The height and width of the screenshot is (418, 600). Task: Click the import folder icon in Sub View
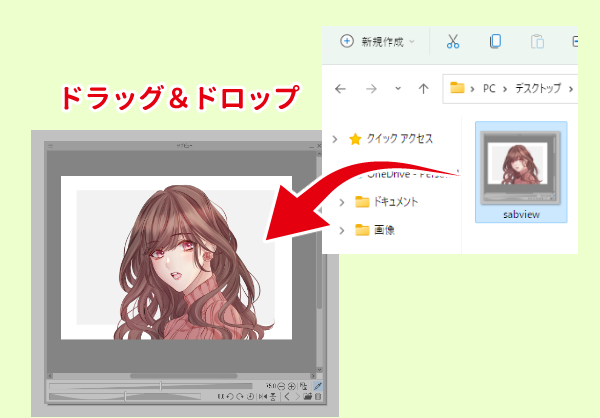tap(308, 397)
